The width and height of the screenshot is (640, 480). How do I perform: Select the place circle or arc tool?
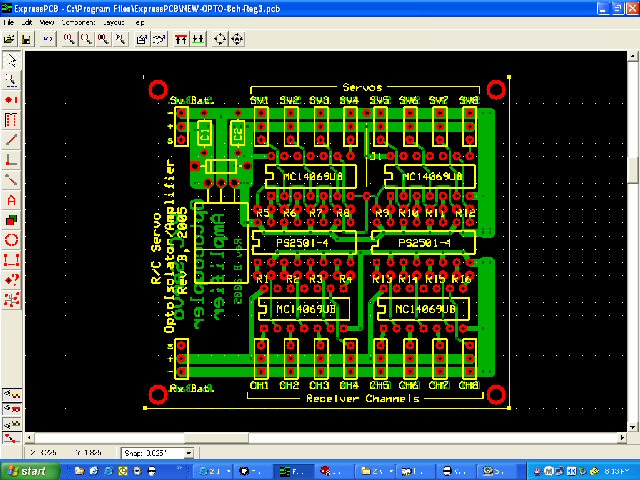coord(11,240)
